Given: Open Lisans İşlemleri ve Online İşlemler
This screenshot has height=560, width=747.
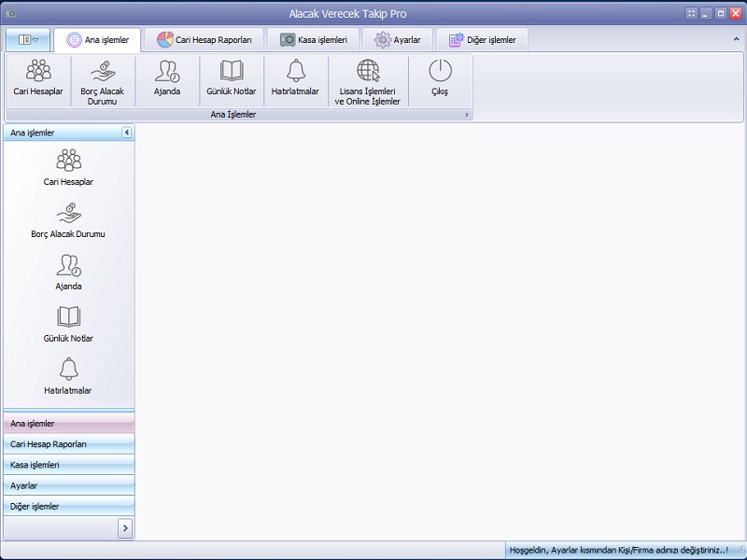Looking at the screenshot, I should (x=367, y=81).
